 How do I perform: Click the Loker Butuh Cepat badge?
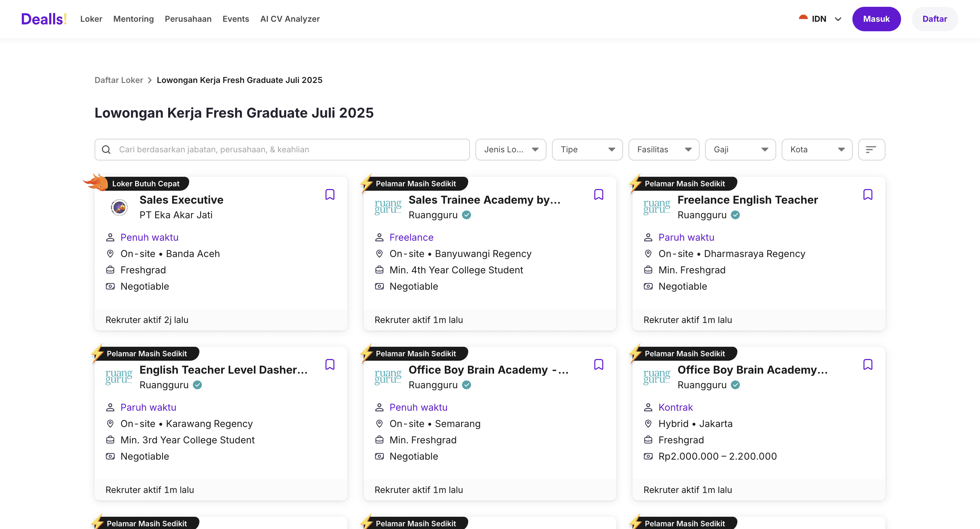[146, 184]
